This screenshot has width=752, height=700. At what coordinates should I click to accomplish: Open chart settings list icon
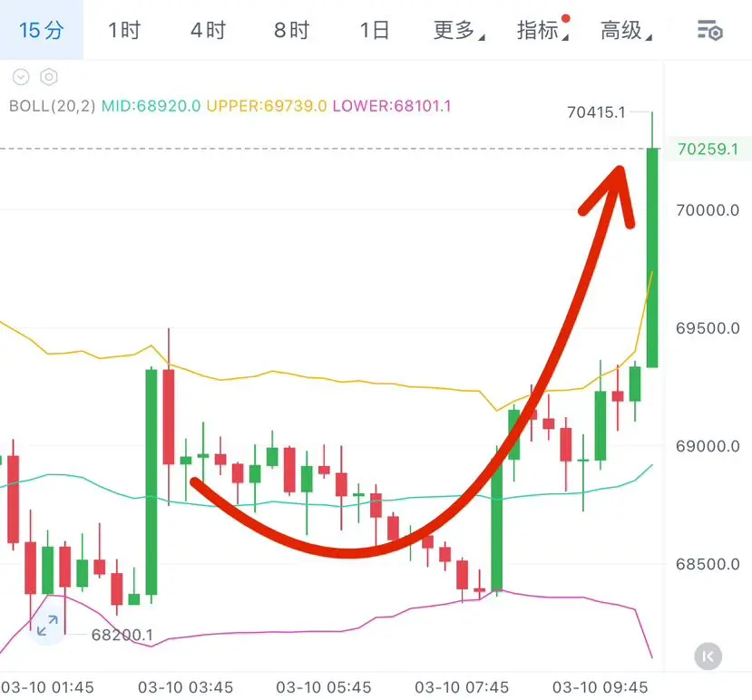point(709,31)
